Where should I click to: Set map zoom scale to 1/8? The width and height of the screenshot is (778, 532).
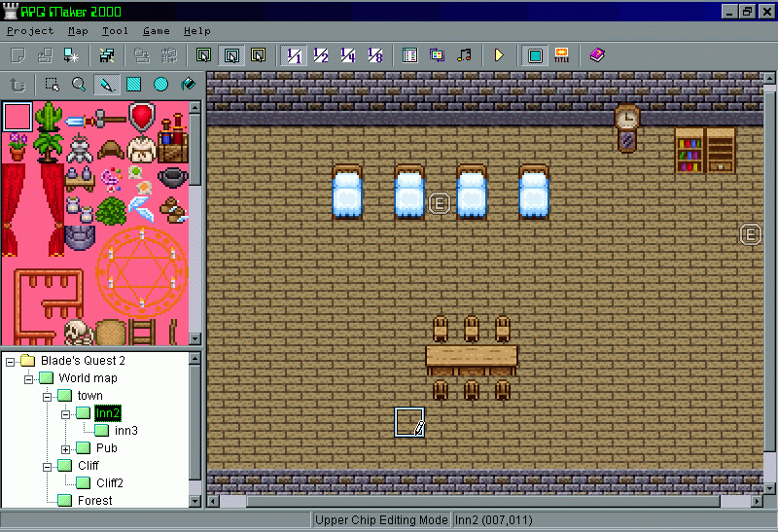click(x=375, y=55)
